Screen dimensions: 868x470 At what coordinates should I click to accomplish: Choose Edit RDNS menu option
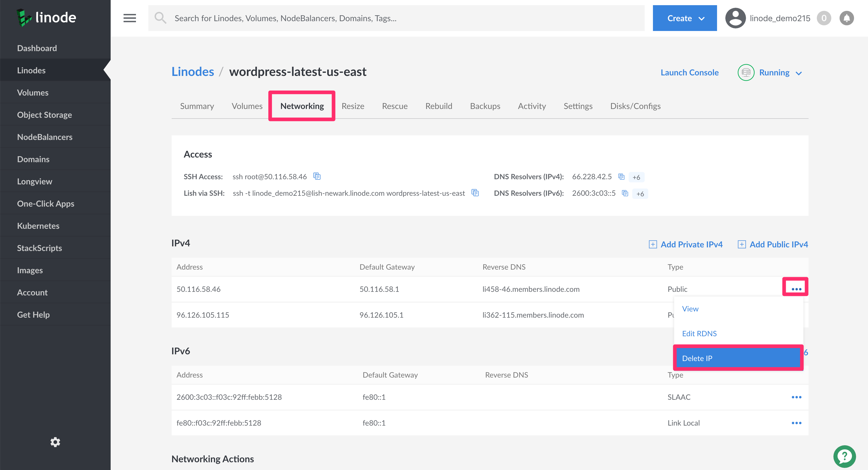coord(699,333)
